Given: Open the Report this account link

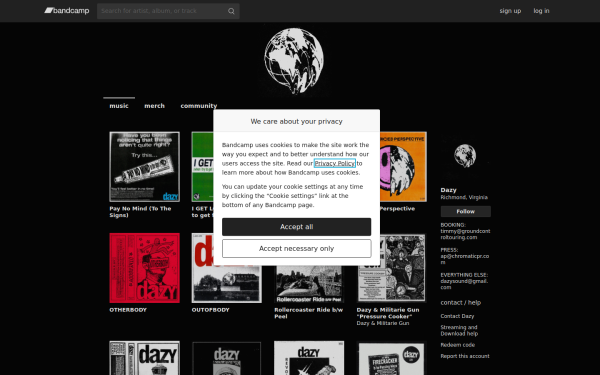Looking at the screenshot, I should 465,356.
